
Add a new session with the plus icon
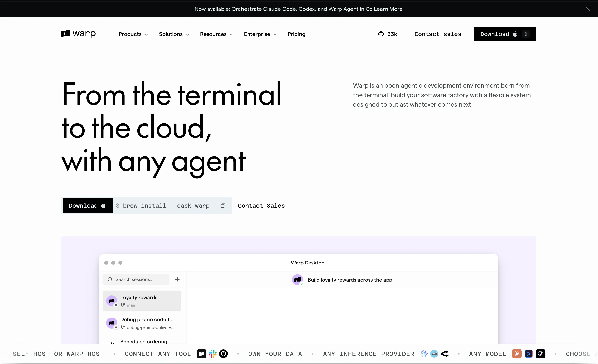[177, 279]
